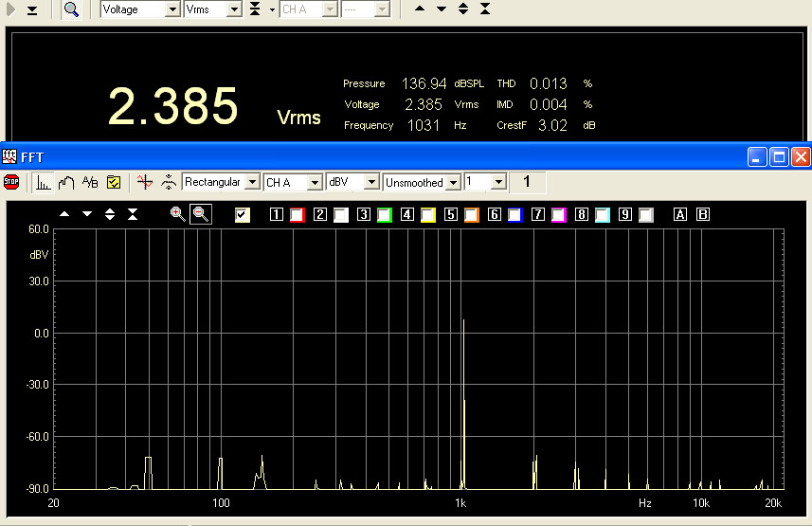The width and height of the screenshot is (812, 526).
Task: Open the Vrms unit dropdown
Action: coord(233,9)
